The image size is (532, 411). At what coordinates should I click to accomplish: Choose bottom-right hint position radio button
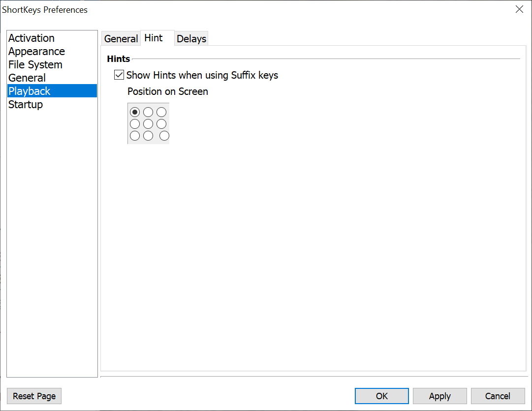164,136
